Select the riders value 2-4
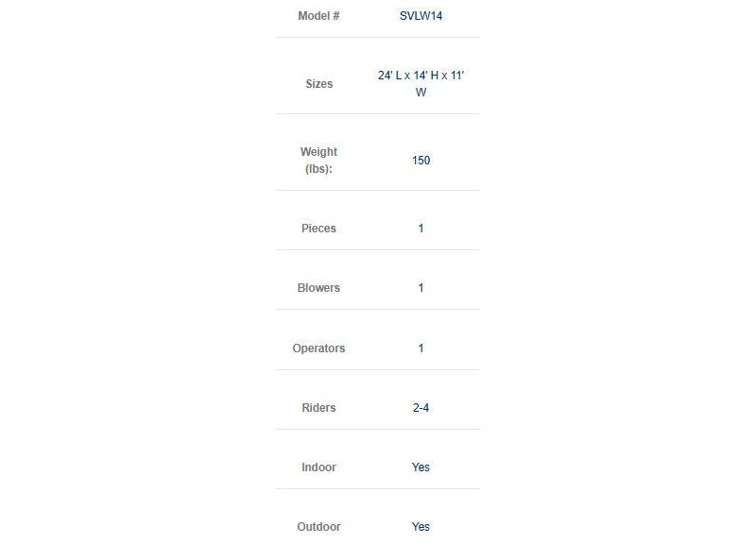756x544 pixels. click(x=421, y=408)
